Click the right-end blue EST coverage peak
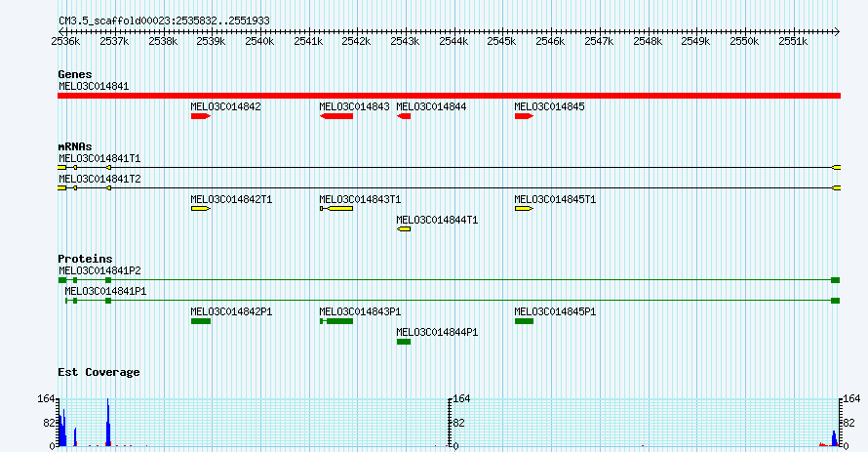The width and height of the screenshot is (868, 452). [834, 438]
